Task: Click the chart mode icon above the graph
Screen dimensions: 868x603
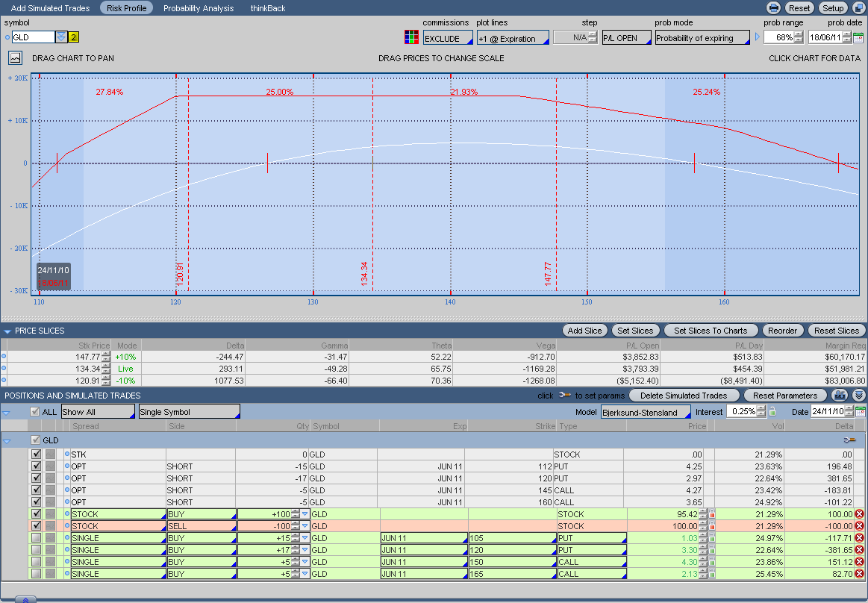Action: (16, 57)
